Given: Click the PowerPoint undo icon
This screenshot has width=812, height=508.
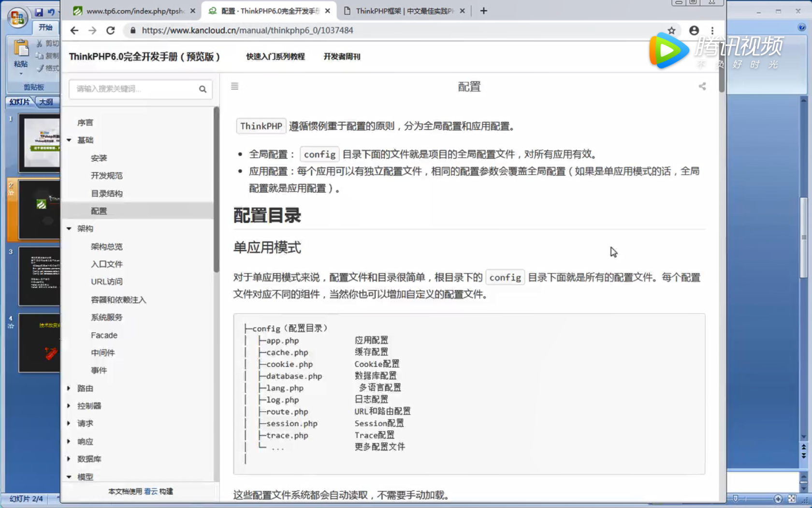Looking at the screenshot, I should (51, 12).
